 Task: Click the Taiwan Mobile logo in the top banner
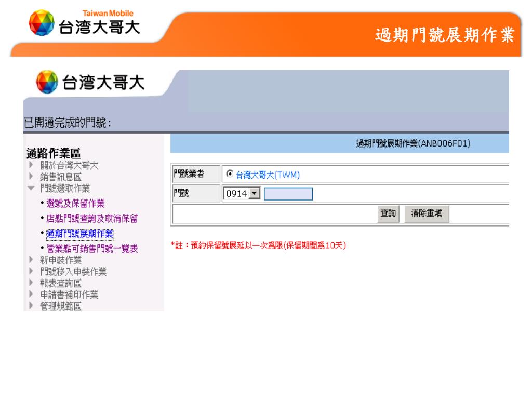pos(84,23)
